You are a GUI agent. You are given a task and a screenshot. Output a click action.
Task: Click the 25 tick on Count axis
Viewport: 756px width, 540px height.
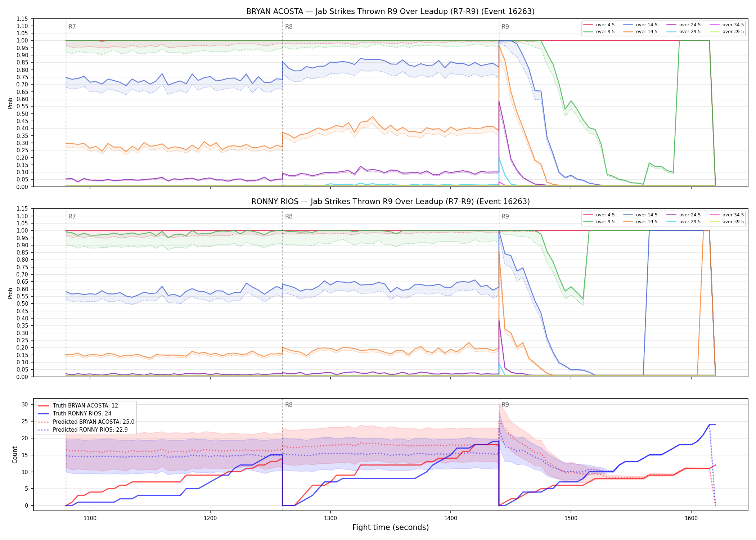tap(24, 421)
